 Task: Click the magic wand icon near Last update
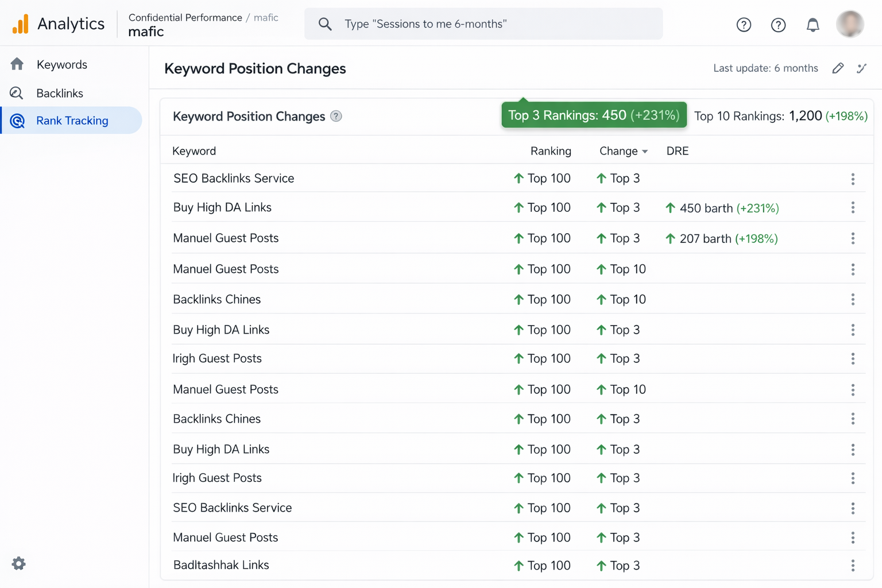[861, 68]
